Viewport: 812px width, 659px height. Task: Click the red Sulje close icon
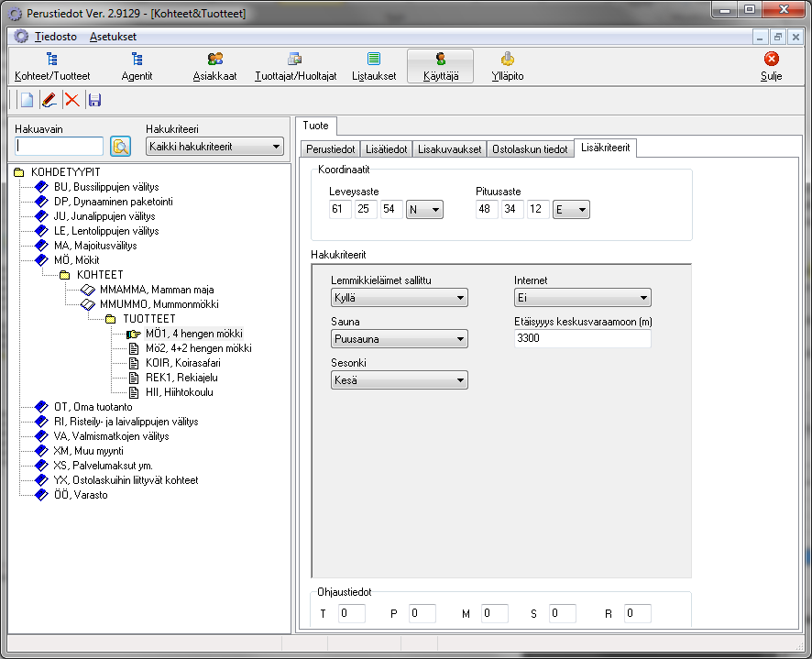[x=771, y=59]
